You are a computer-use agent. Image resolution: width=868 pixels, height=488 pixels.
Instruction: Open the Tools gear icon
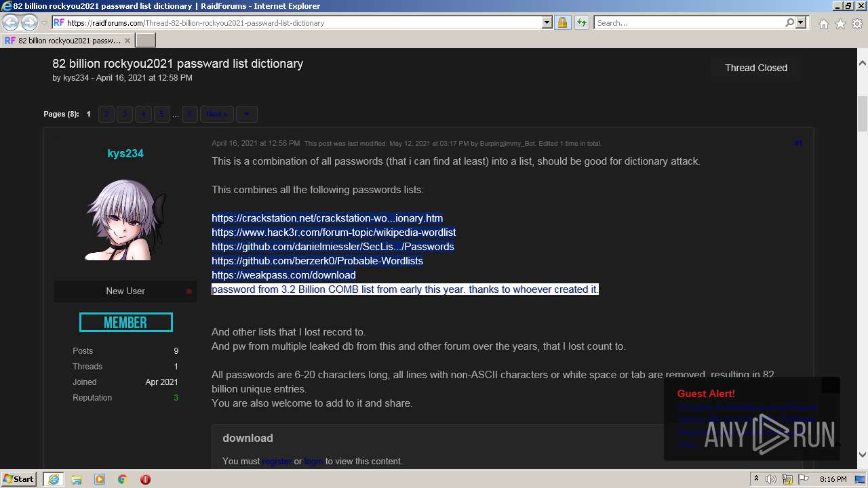click(856, 24)
